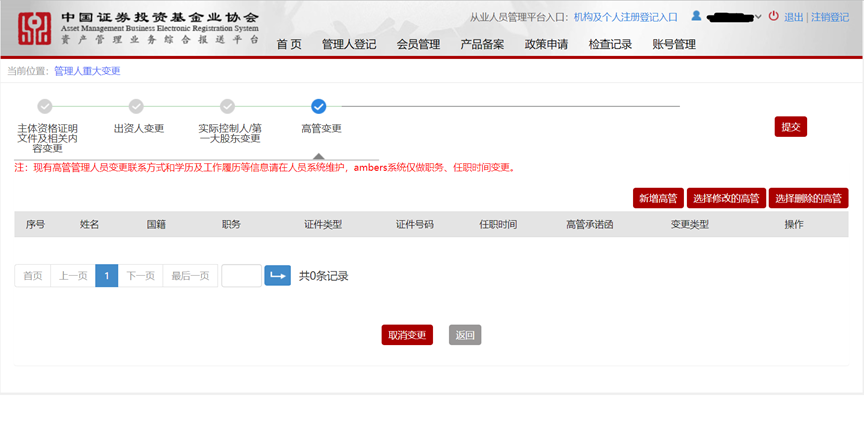The image size is (864, 421).
Task: Click the 高管承诺函 column header
Action: pyautogui.click(x=590, y=224)
